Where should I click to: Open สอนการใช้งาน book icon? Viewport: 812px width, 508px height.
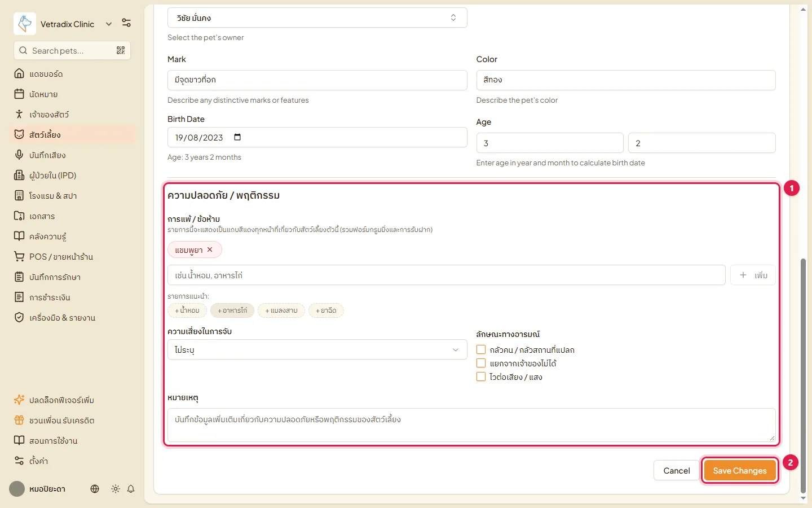(19, 440)
